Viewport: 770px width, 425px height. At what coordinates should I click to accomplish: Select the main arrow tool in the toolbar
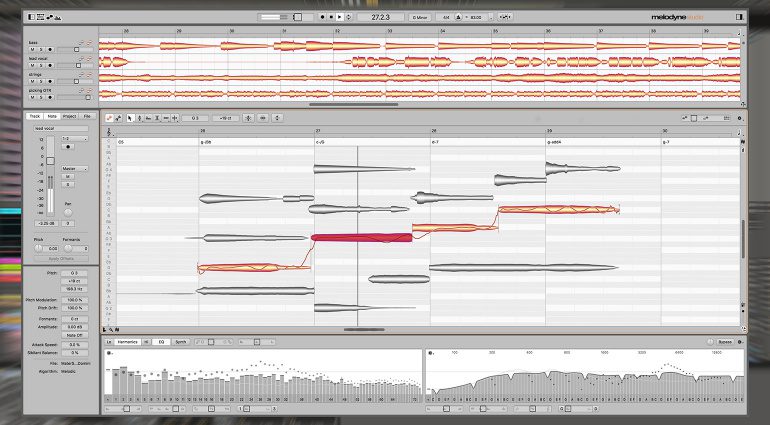tap(130, 118)
